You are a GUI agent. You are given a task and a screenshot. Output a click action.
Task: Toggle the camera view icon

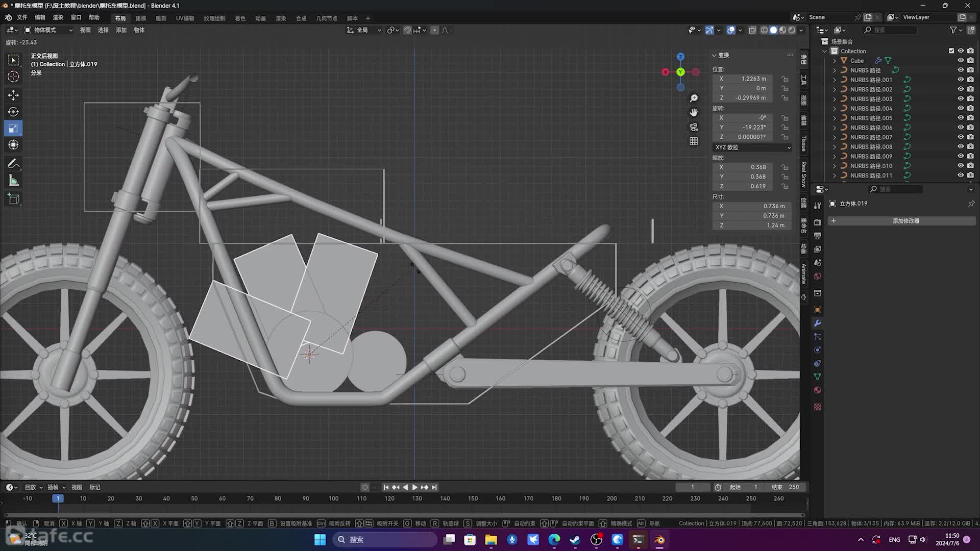point(694,127)
